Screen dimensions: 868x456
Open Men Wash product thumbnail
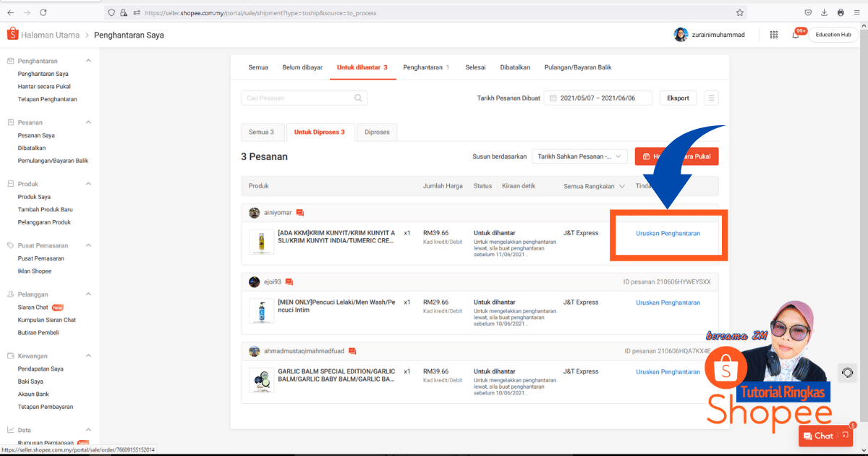[x=261, y=311]
